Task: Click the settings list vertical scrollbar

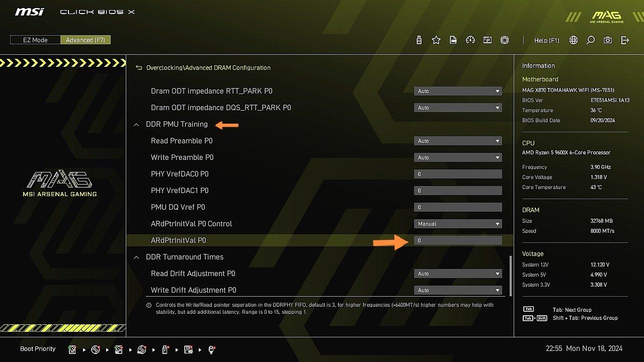Action: click(x=510, y=276)
